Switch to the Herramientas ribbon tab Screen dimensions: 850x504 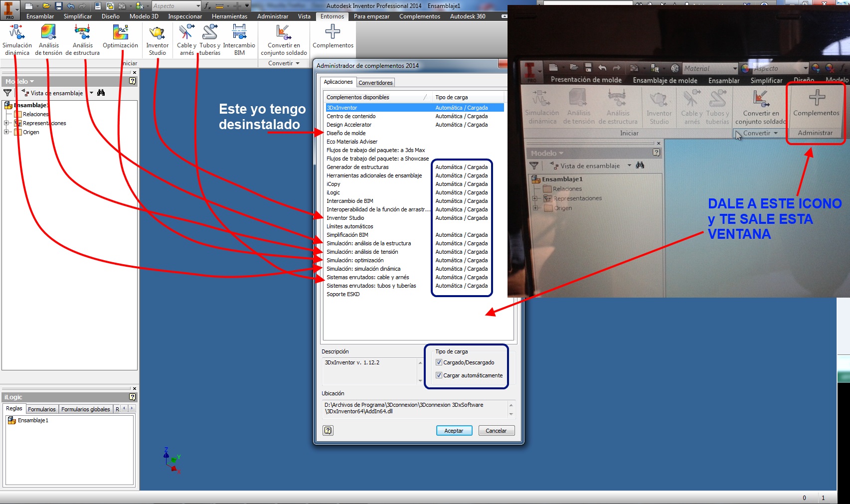229,16
